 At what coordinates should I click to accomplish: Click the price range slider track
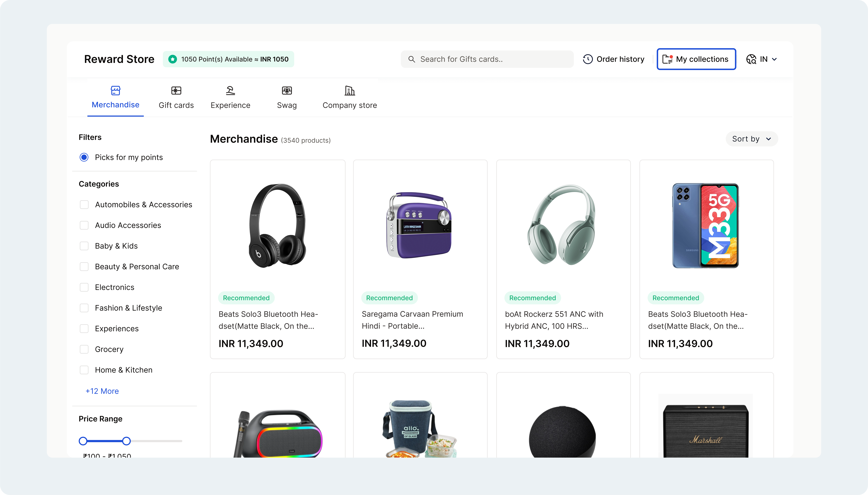[x=131, y=441]
